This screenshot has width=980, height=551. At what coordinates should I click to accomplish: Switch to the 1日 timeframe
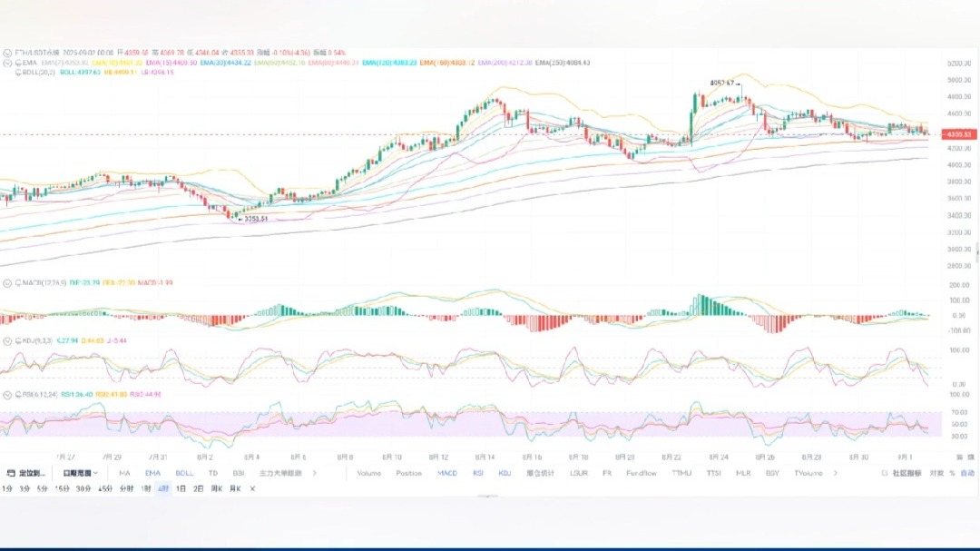pos(181,488)
